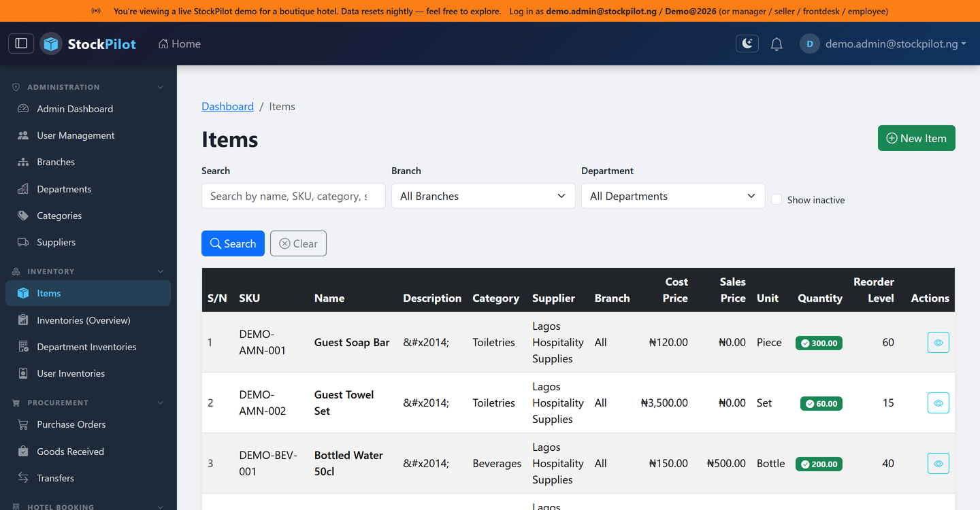Click the ₦500.00 sales price
The height and width of the screenshot is (510, 980).
(726, 464)
